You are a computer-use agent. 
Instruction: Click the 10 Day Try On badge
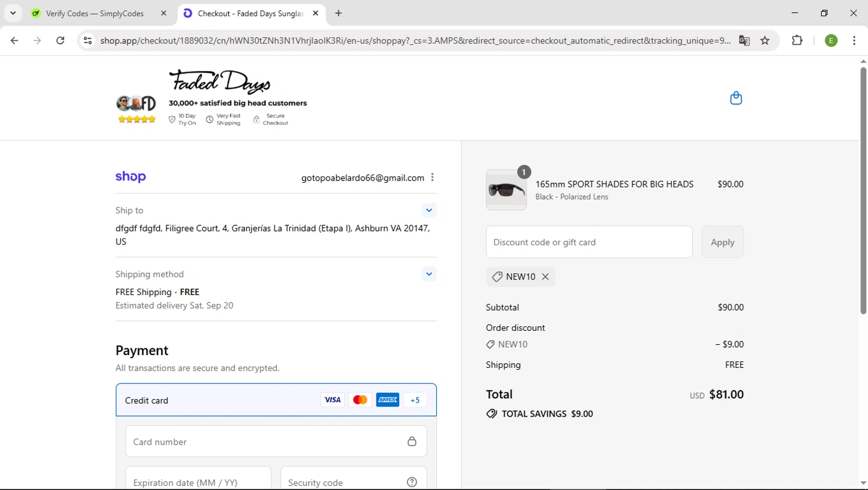click(182, 119)
